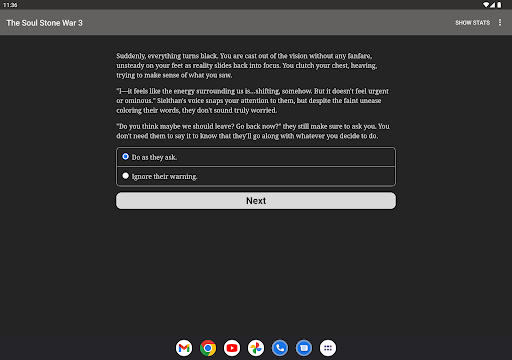
Task: Open the Phone app in the dock
Action: 280,348
